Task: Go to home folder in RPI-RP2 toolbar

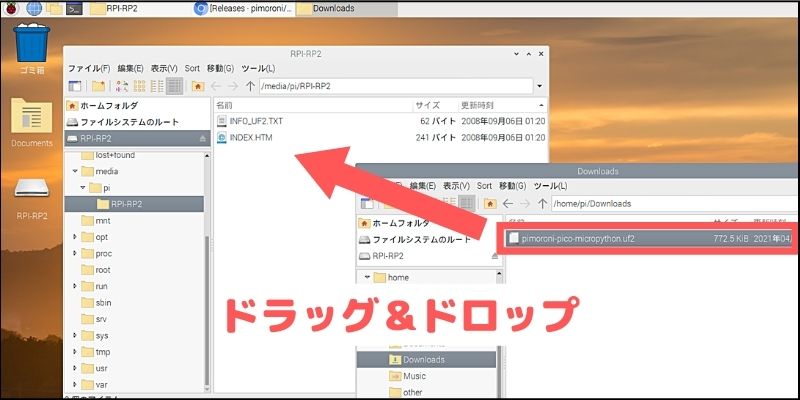Action: pyautogui.click(x=198, y=86)
